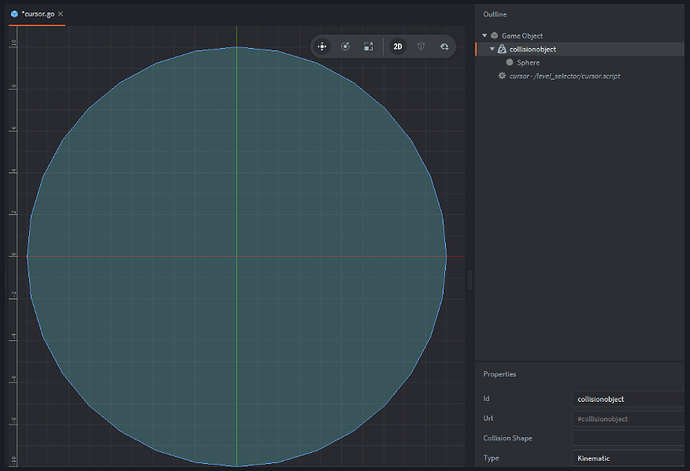690x471 pixels.
Task: Select the collisionobject row in Outline
Action: pyautogui.click(x=580, y=49)
